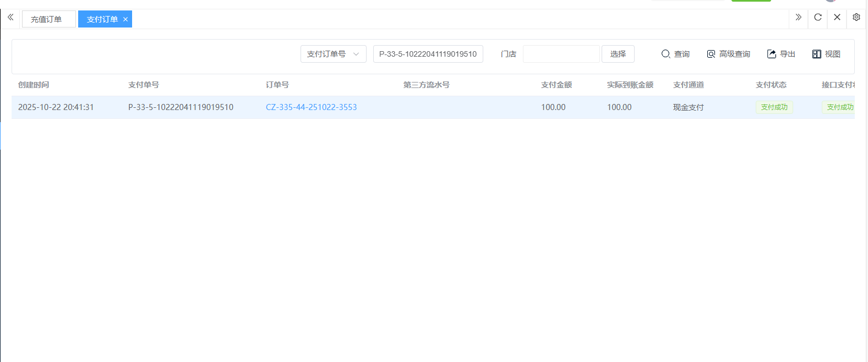Screen dimensions: 868x362
Task: Open the 视图 view options
Action: point(826,54)
